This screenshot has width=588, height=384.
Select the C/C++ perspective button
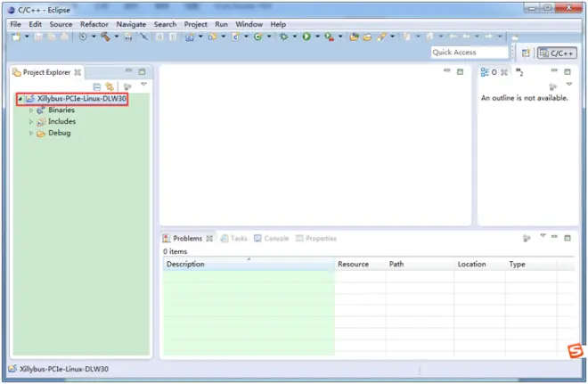[557, 53]
